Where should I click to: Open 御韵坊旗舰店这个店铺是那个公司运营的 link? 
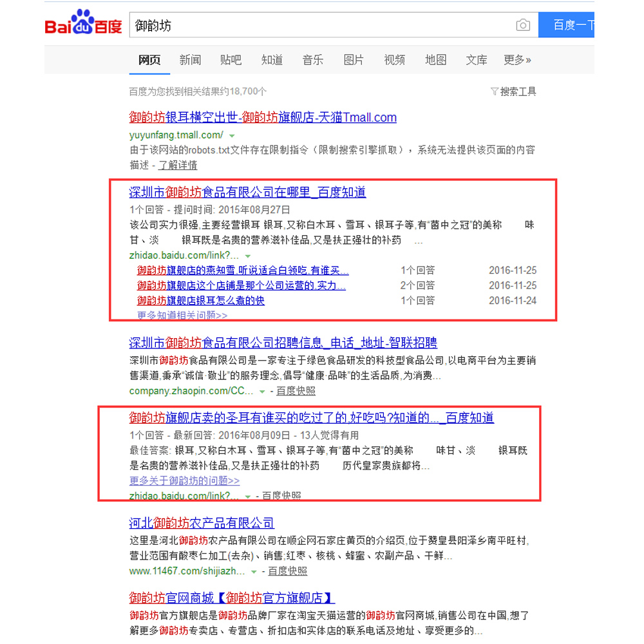click(241, 285)
